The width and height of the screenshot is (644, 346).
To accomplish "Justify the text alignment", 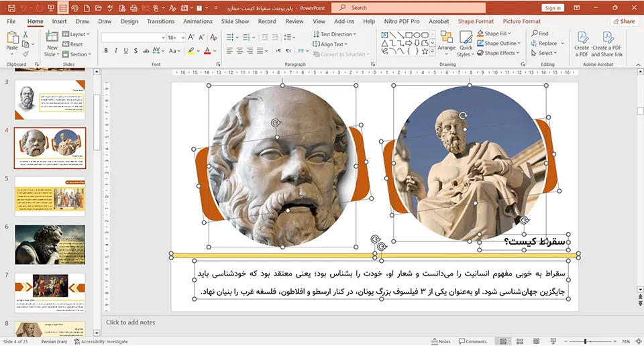I will pos(262,50).
